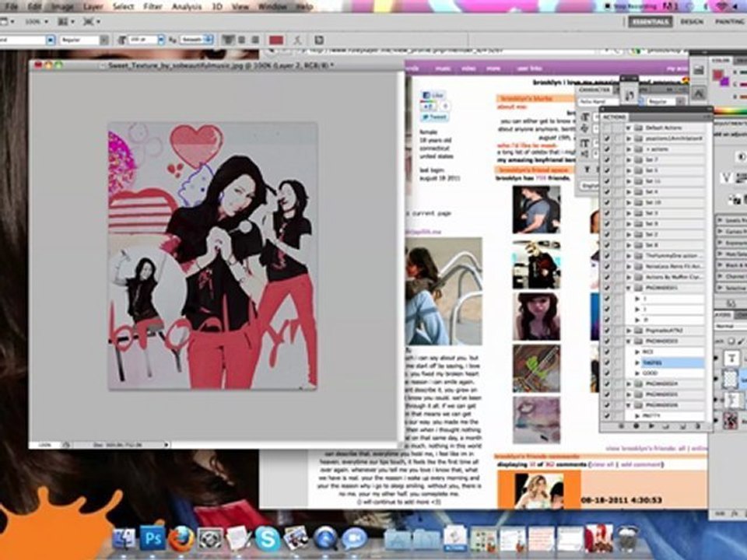
Task: Expand the '+ actions' set
Action: tap(629, 149)
